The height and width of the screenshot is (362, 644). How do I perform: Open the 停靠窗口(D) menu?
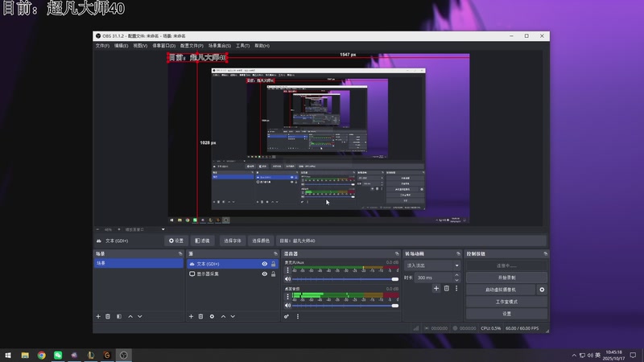pyautogui.click(x=164, y=46)
